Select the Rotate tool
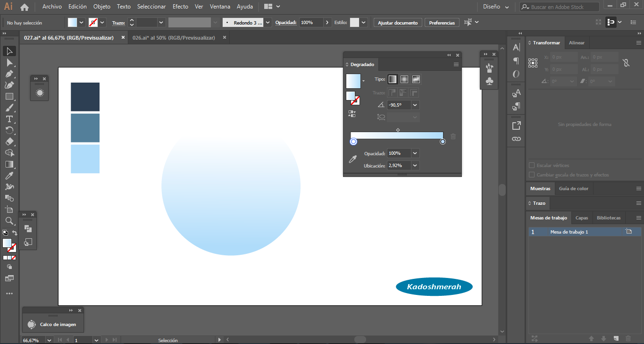The image size is (644, 344). click(9, 130)
